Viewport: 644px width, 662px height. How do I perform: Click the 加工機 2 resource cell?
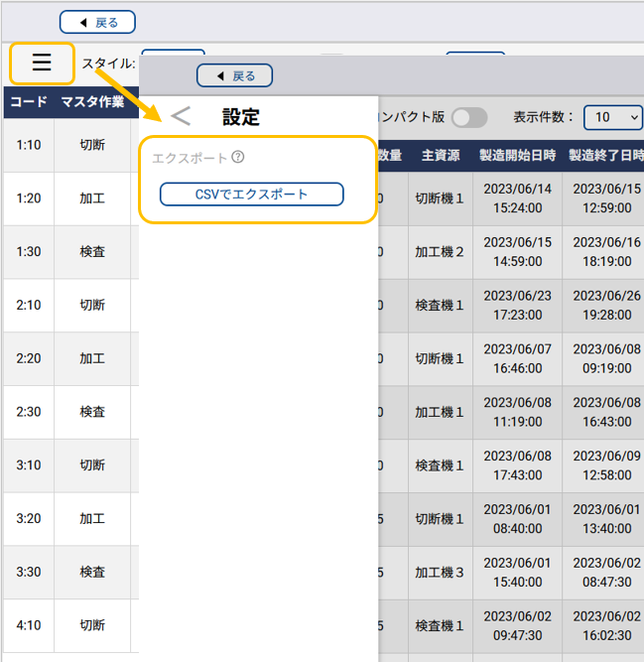(x=440, y=252)
